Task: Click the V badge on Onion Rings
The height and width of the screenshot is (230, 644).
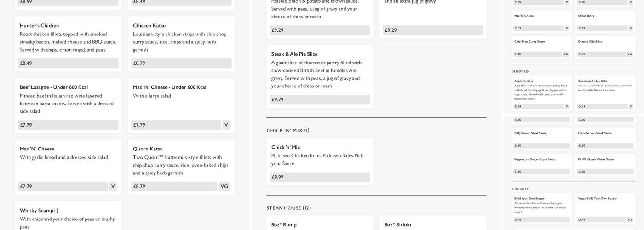Action: click(x=630, y=28)
